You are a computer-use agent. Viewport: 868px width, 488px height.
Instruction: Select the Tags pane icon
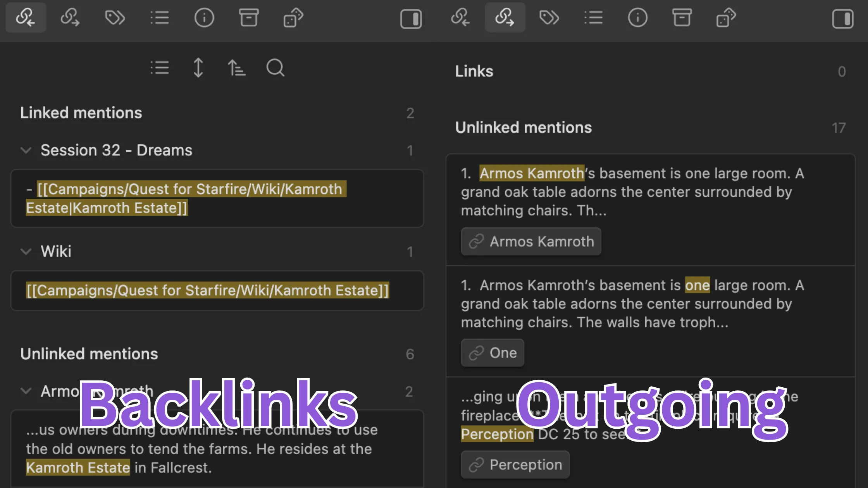coord(115,17)
